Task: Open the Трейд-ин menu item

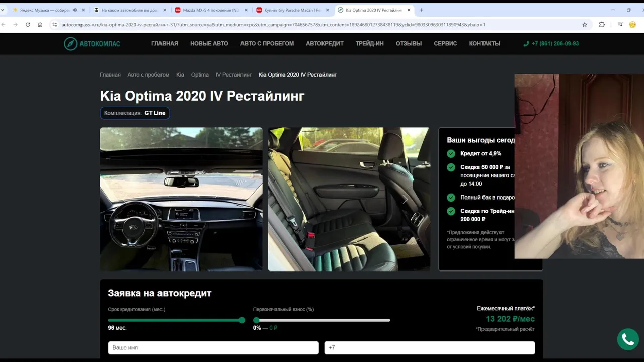Action: 369,44
